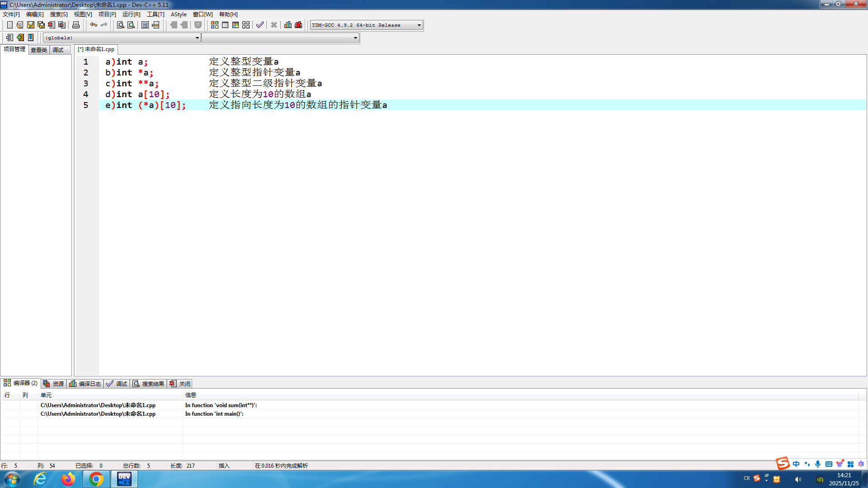Select the 查看类 sidebar tab
The width and height of the screenshot is (868, 488).
(x=39, y=50)
